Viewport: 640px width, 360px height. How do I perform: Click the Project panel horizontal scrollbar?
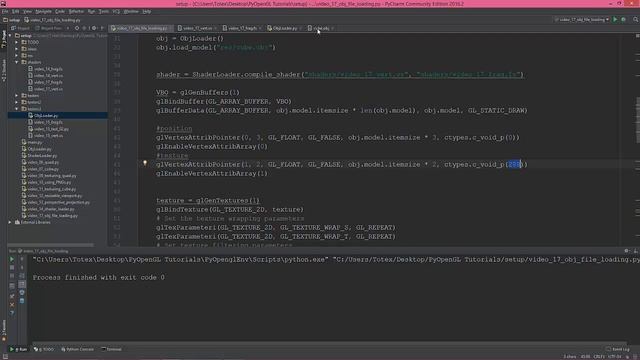[51, 245]
